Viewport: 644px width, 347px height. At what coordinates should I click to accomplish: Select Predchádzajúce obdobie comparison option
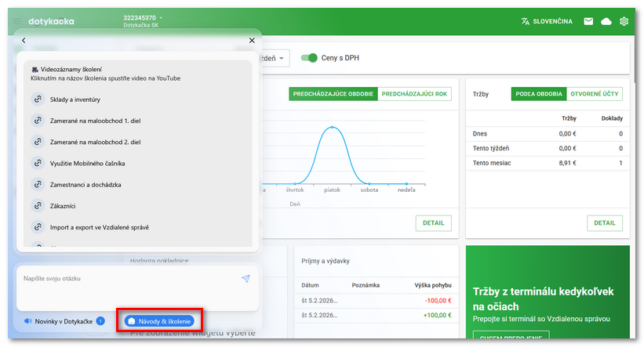333,94
